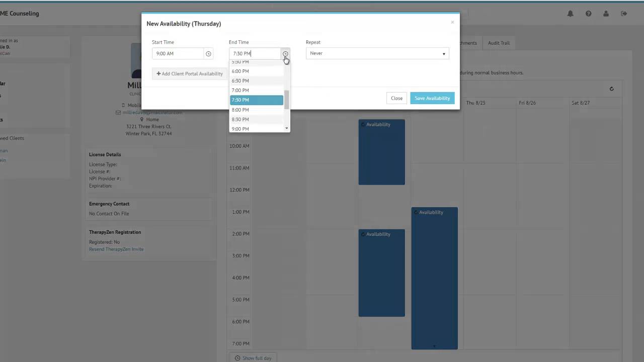Click Show full day button
Image resolution: width=644 pixels, height=362 pixels.
click(253, 358)
